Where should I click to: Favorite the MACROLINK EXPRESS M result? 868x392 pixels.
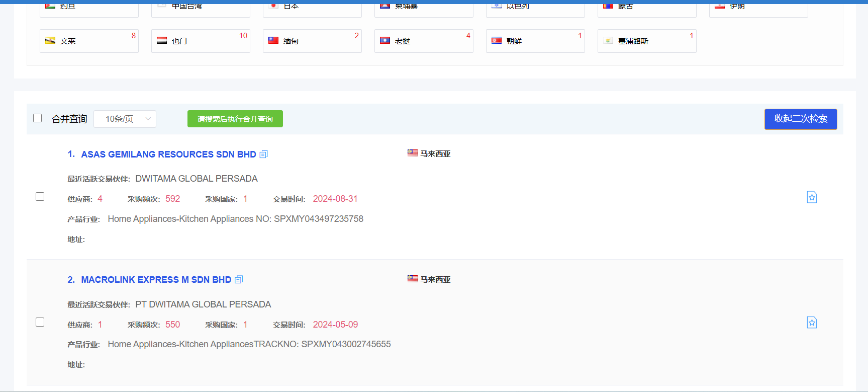(x=812, y=323)
